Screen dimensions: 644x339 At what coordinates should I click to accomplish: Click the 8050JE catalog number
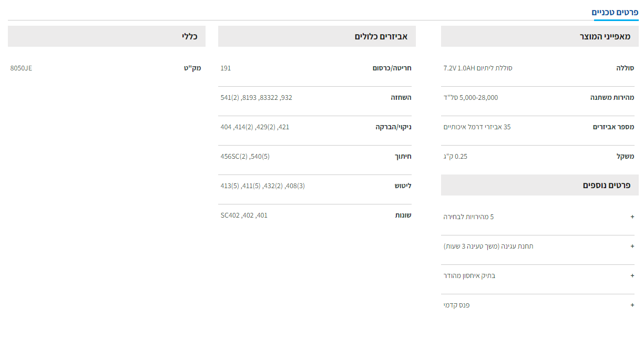pyautogui.click(x=21, y=68)
